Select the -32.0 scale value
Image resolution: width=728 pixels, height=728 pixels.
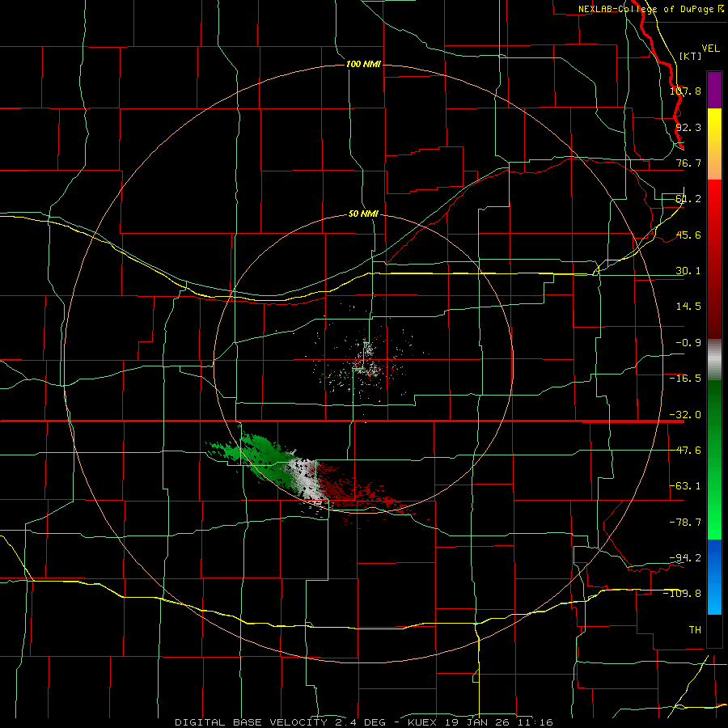685,415
